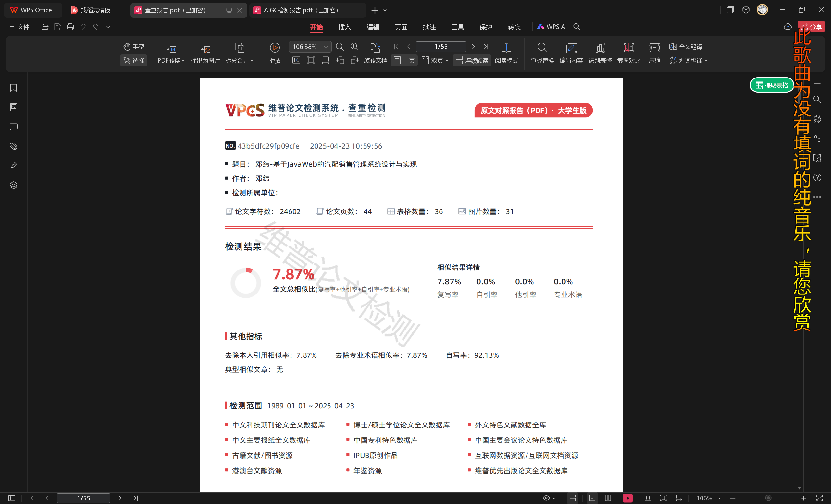The image size is (831, 504).
Task: Click the zoom in magnifier icon
Action: 354,46
